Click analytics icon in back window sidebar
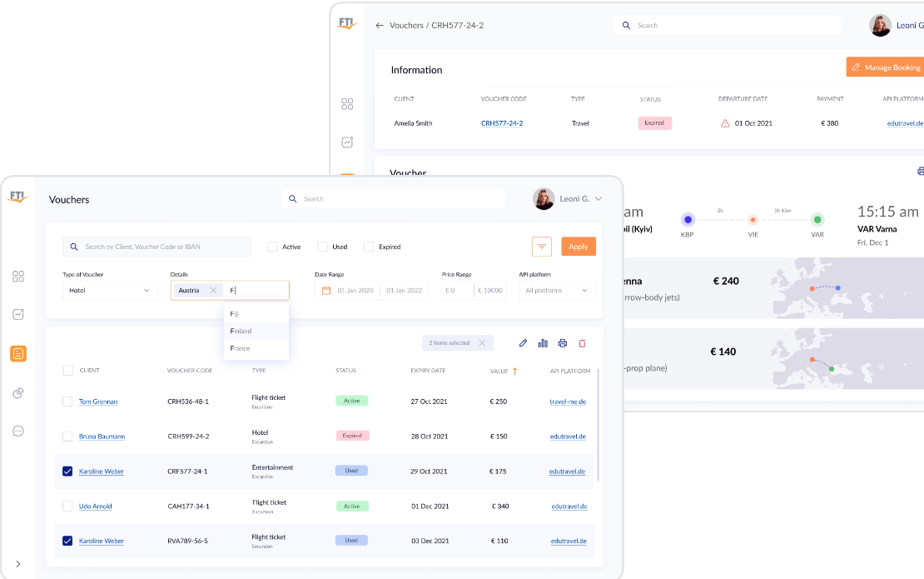 [x=347, y=142]
